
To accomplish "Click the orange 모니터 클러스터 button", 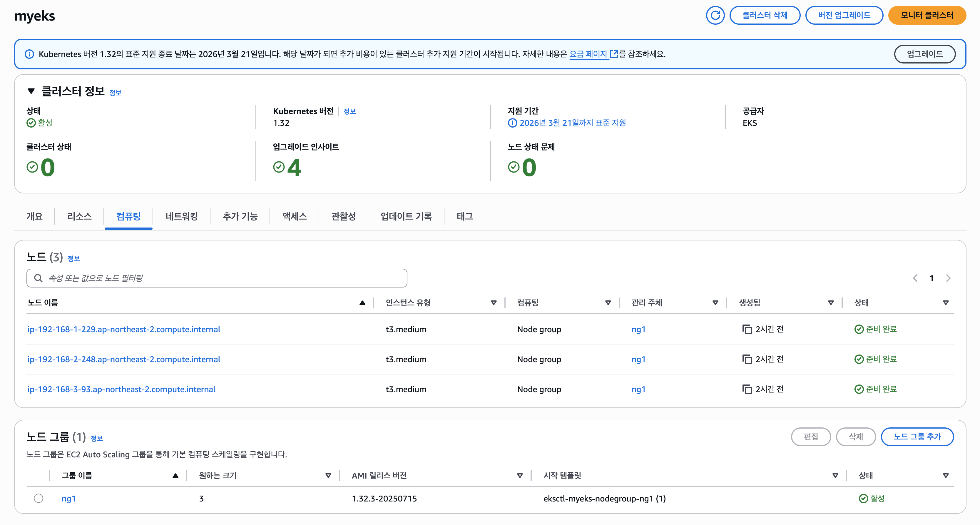I will tap(927, 16).
